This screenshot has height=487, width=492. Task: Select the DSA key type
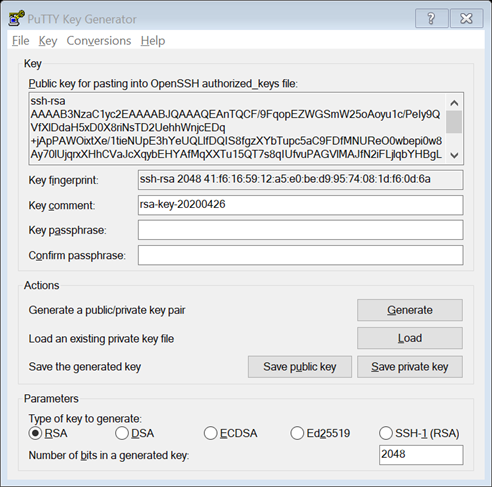(x=135, y=433)
